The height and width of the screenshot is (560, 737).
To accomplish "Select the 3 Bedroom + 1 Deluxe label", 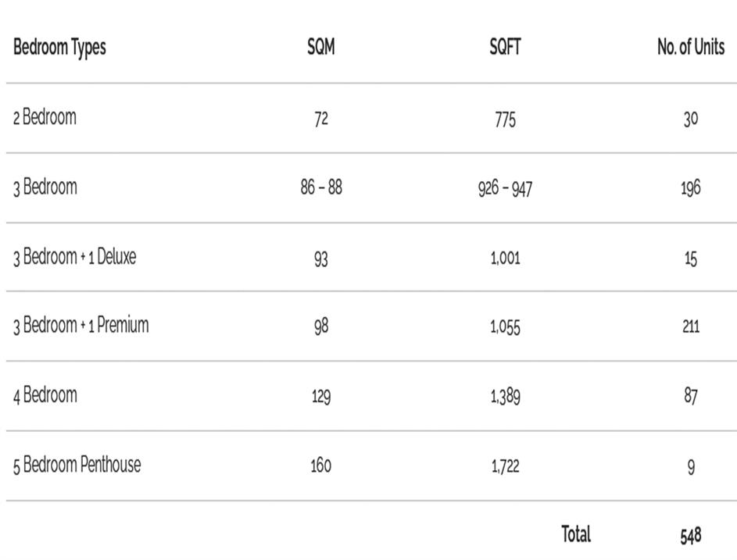I will pyautogui.click(x=74, y=257).
